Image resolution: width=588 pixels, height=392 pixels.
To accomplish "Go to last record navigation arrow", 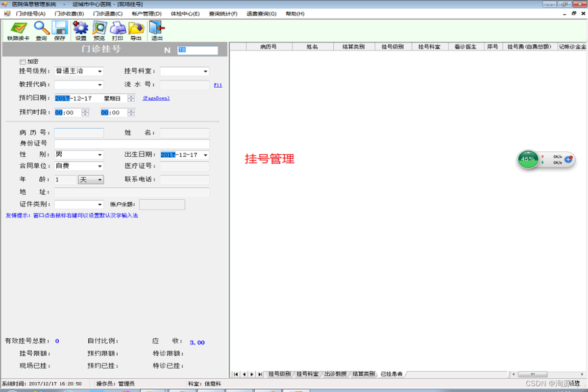I will (260, 374).
